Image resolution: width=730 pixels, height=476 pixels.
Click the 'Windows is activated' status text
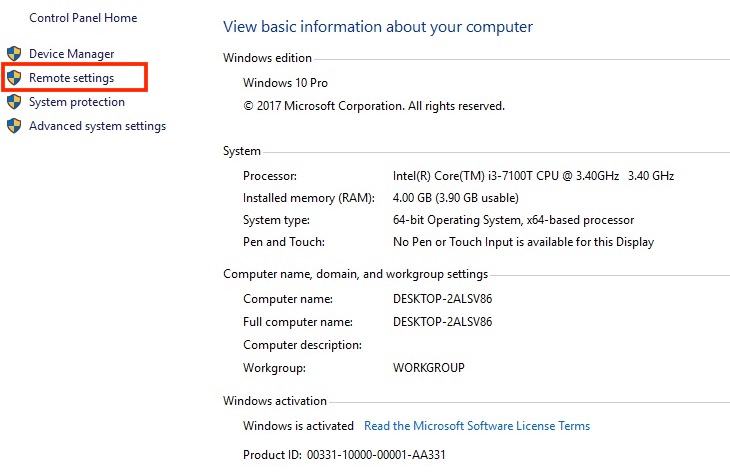(x=298, y=426)
